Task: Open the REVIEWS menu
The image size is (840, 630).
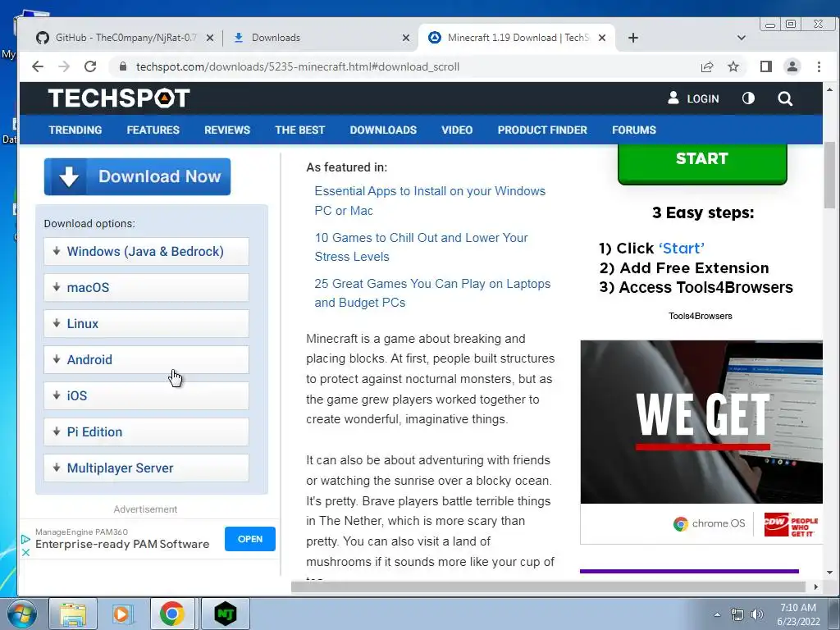Action: pyautogui.click(x=227, y=130)
